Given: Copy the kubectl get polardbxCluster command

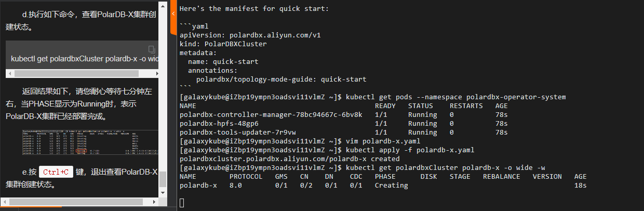Looking at the screenshot, I should 152,49.
